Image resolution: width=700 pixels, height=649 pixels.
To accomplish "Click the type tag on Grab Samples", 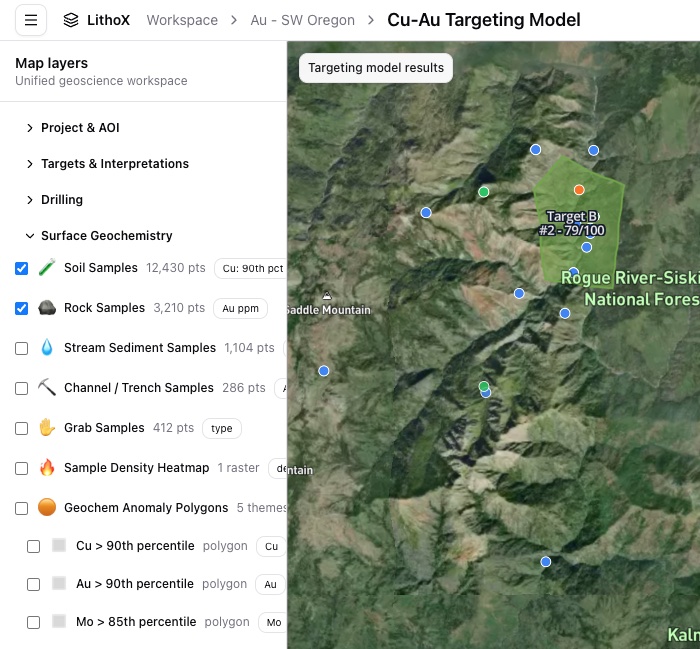I will coord(221,429).
